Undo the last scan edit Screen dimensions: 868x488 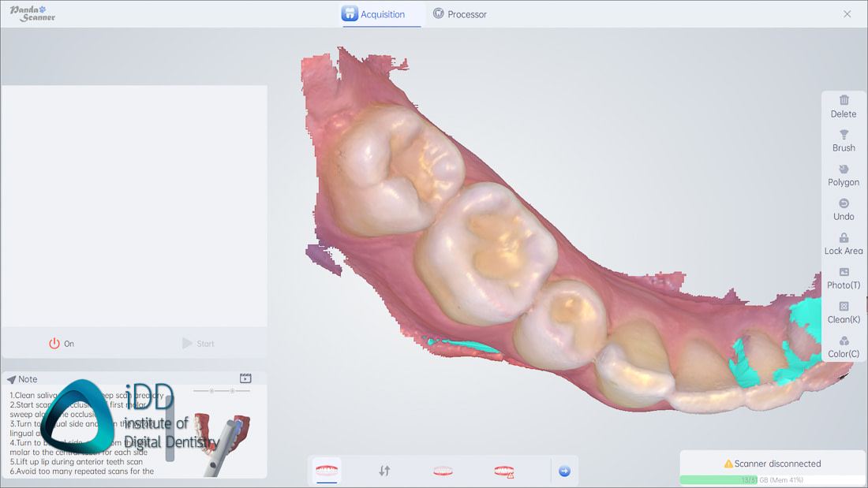(843, 209)
